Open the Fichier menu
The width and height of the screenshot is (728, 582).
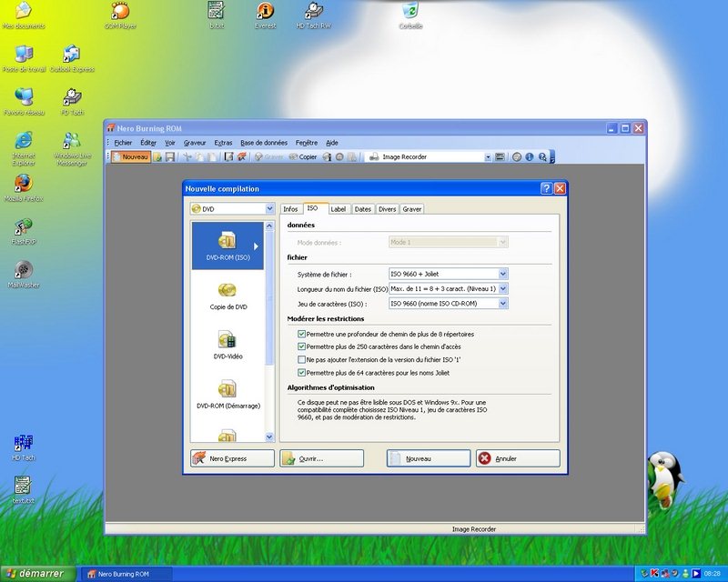click(123, 143)
